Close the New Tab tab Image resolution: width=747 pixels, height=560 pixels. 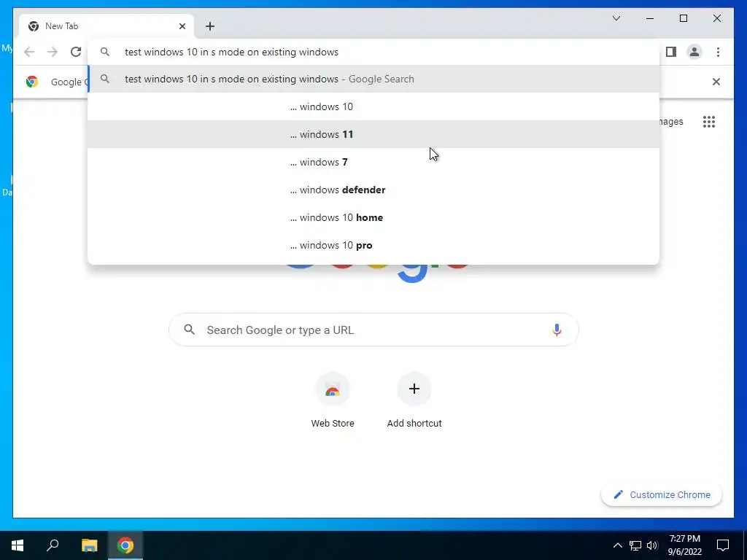(x=182, y=26)
